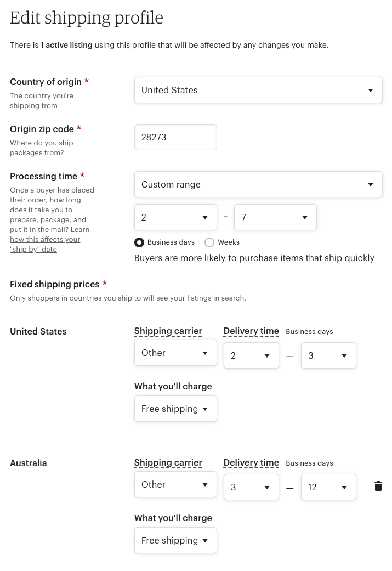Change Australia minimum delivery time of 3

tap(251, 487)
